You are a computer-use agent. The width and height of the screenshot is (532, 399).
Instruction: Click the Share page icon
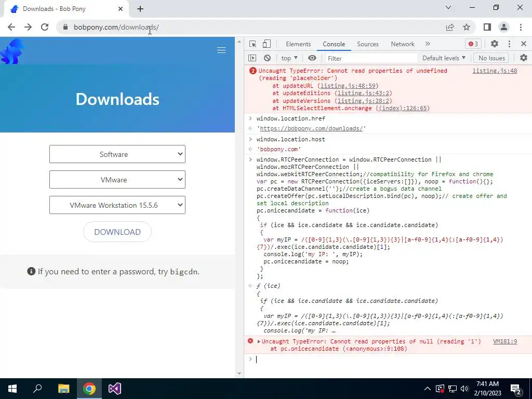(450, 27)
